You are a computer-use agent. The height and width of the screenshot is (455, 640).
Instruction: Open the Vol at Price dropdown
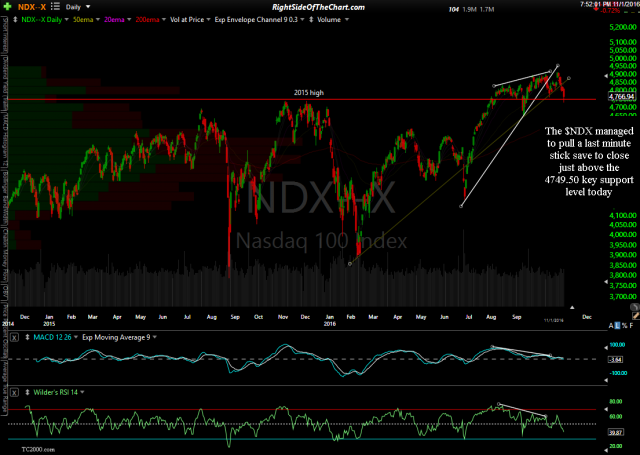tap(208, 19)
